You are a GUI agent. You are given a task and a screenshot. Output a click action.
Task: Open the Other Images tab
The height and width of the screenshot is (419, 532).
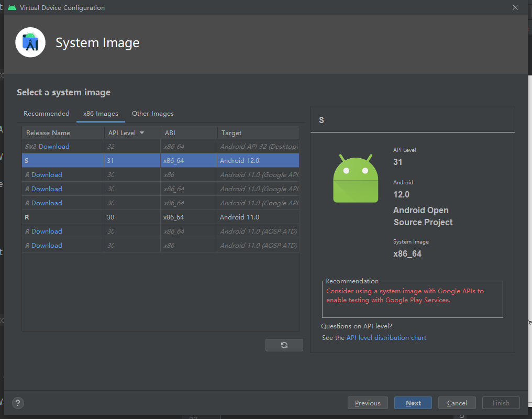[x=153, y=114]
